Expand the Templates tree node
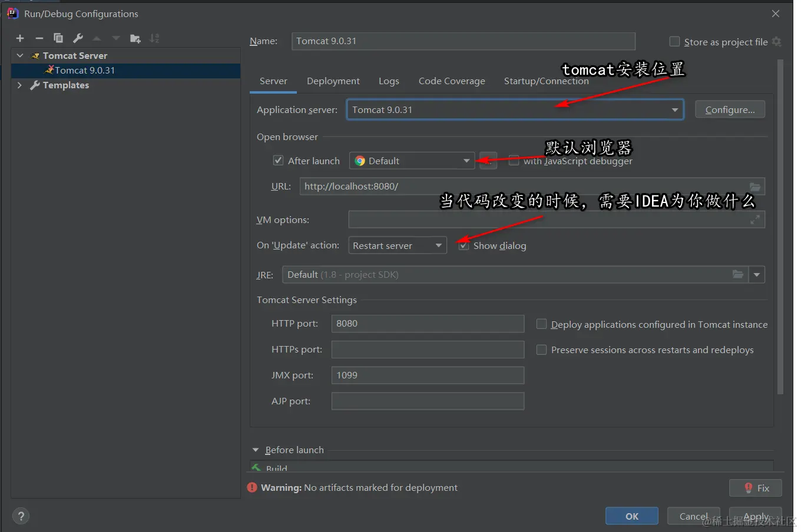The image size is (801, 532). click(x=20, y=85)
